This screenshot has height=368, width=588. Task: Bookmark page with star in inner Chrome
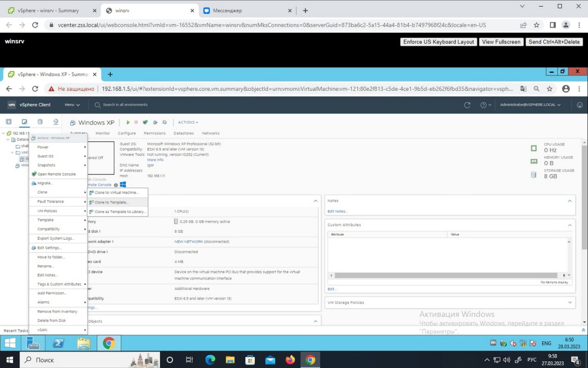[x=549, y=89]
